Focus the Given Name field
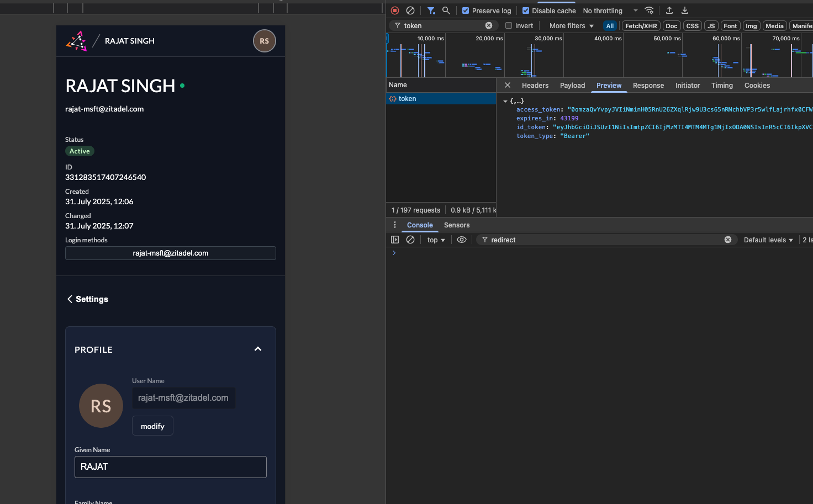The height and width of the screenshot is (504, 813). click(x=171, y=467)
